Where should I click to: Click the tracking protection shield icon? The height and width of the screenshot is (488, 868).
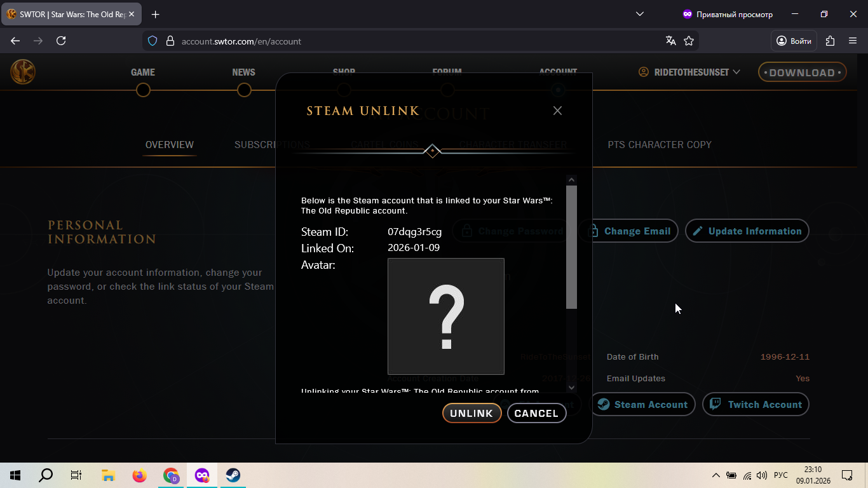(x=153, y=41)
